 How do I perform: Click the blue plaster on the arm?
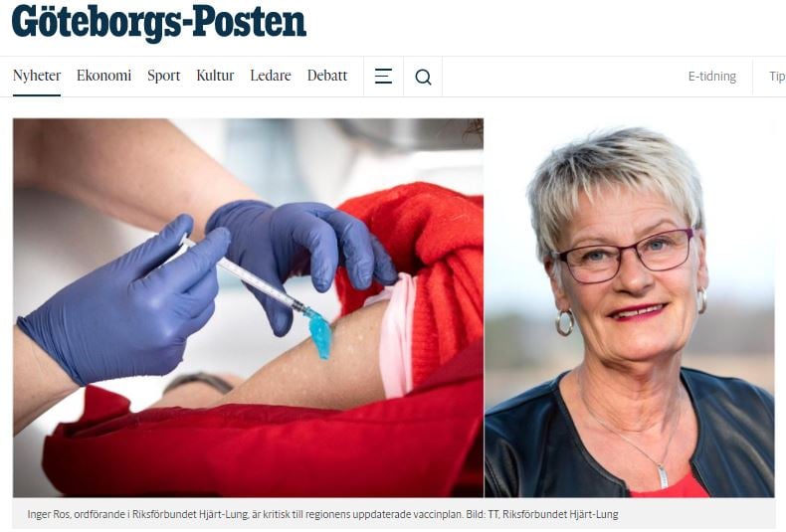(x=318, y=333)
